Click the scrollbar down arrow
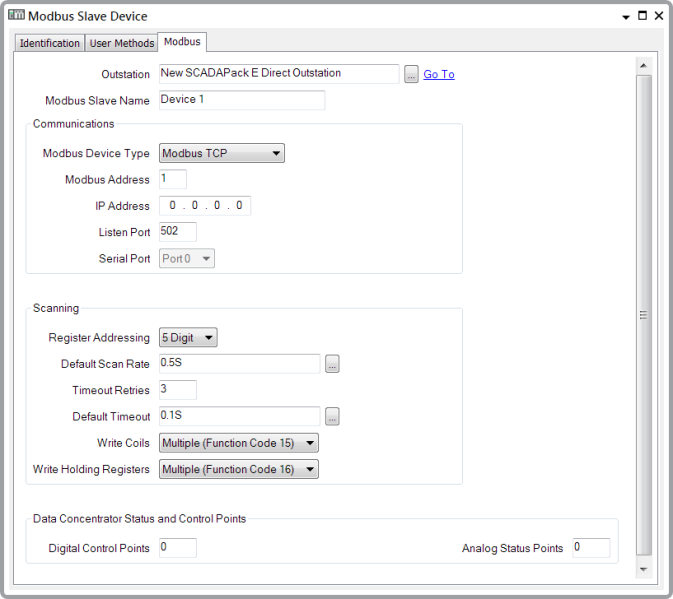This screenshot has height=599, width=673. tap(643, 569)
